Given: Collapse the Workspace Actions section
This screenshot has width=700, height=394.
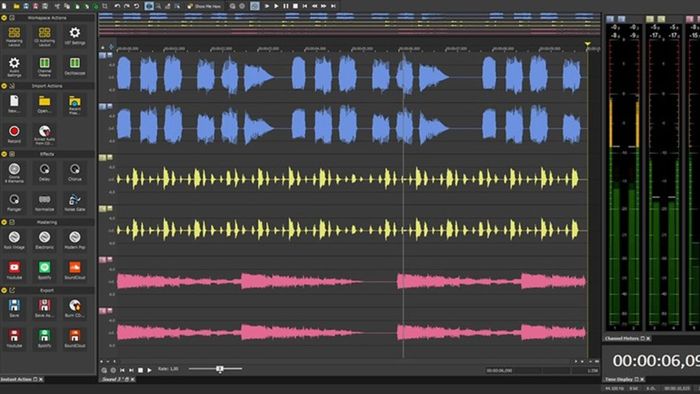Looking at the screenshot, I should [x=4, y=18].
